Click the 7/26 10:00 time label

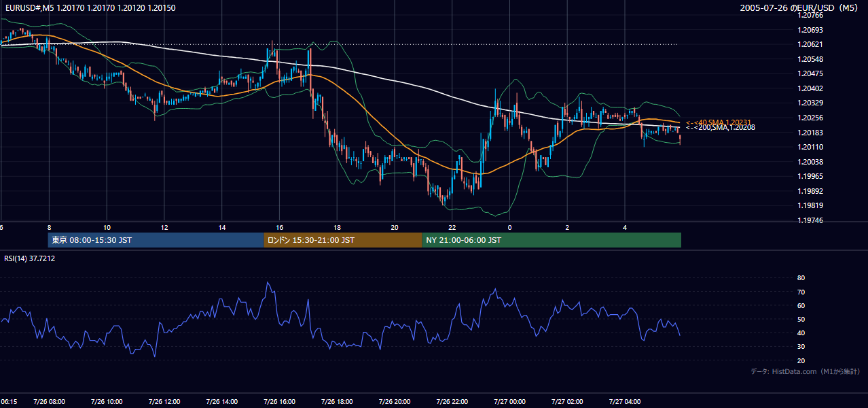[107, 402]
